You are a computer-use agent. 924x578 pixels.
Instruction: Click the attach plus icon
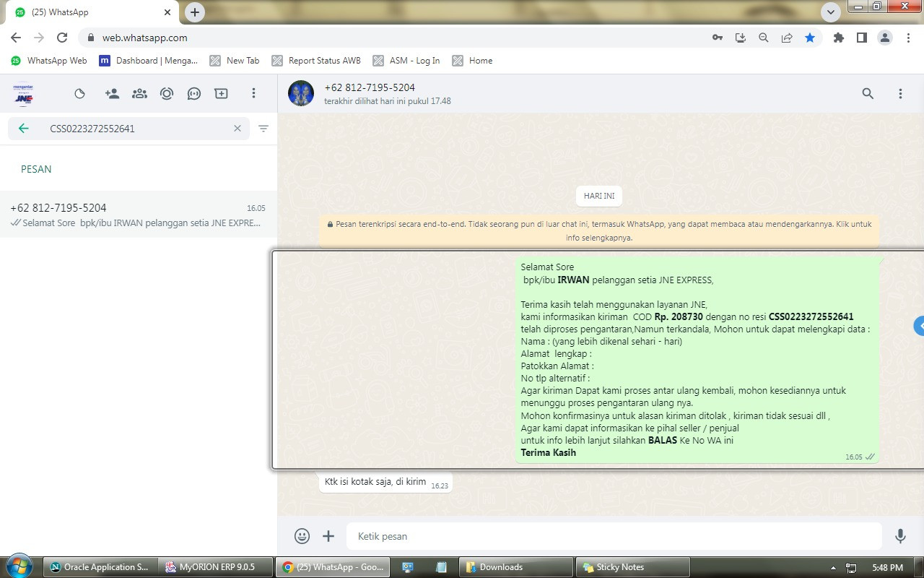[x=328, y=536]
